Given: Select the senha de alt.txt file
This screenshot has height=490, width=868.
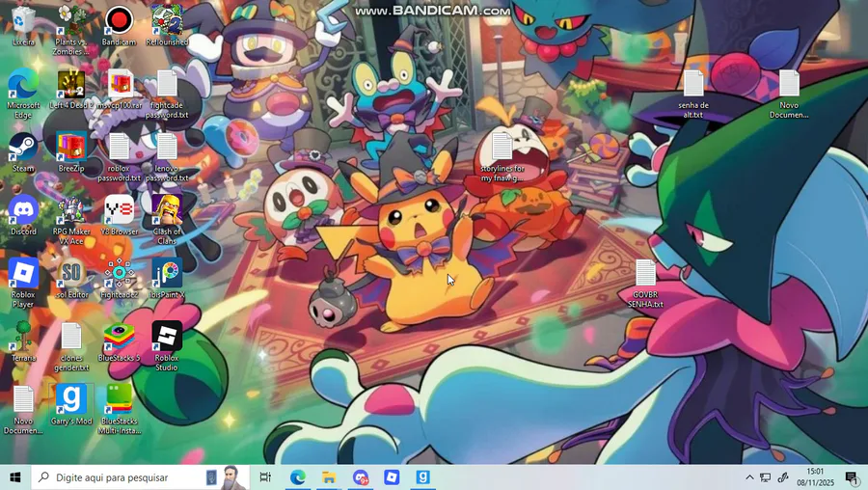Looking at the screenshot, I should pyautogui.click(x=693, y=95).
